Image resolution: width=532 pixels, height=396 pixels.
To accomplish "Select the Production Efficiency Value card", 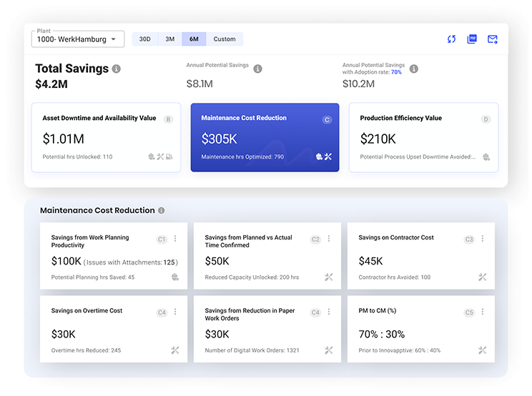I will [423, 137].
